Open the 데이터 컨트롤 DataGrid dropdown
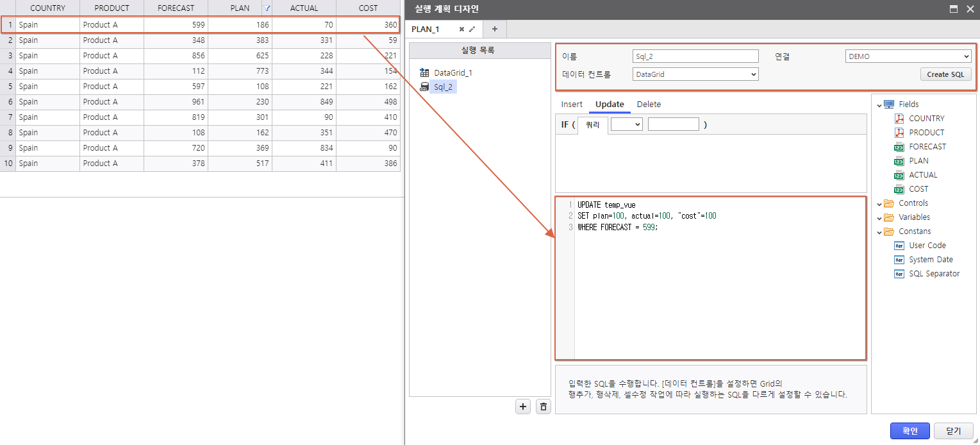Viewport: 980px width, 445px height. [x=695, y=74]
